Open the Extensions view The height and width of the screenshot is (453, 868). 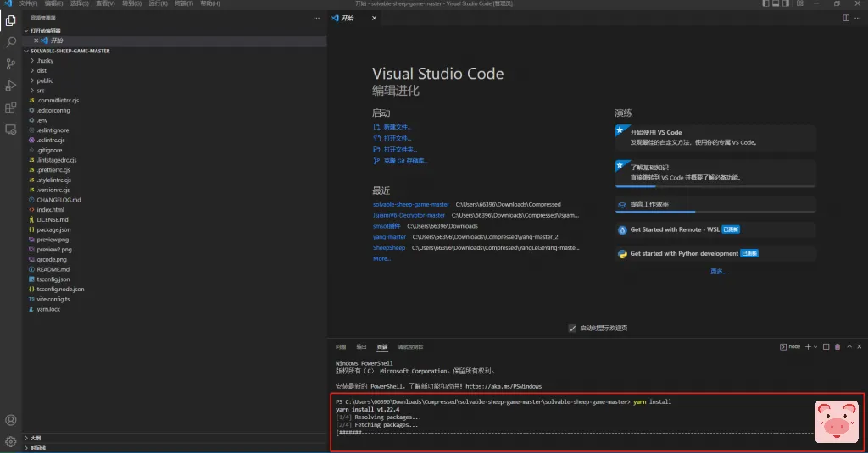(x=11, y=108)
